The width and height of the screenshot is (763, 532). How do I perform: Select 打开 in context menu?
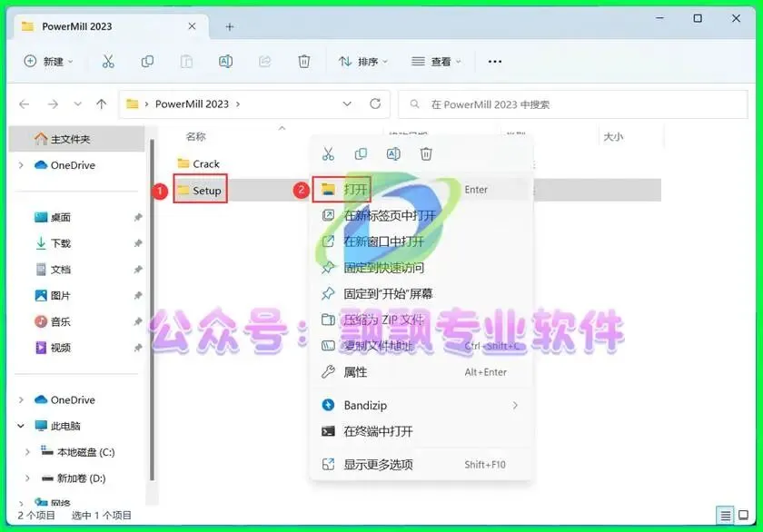pyautogui.click(x=421, y=190)
